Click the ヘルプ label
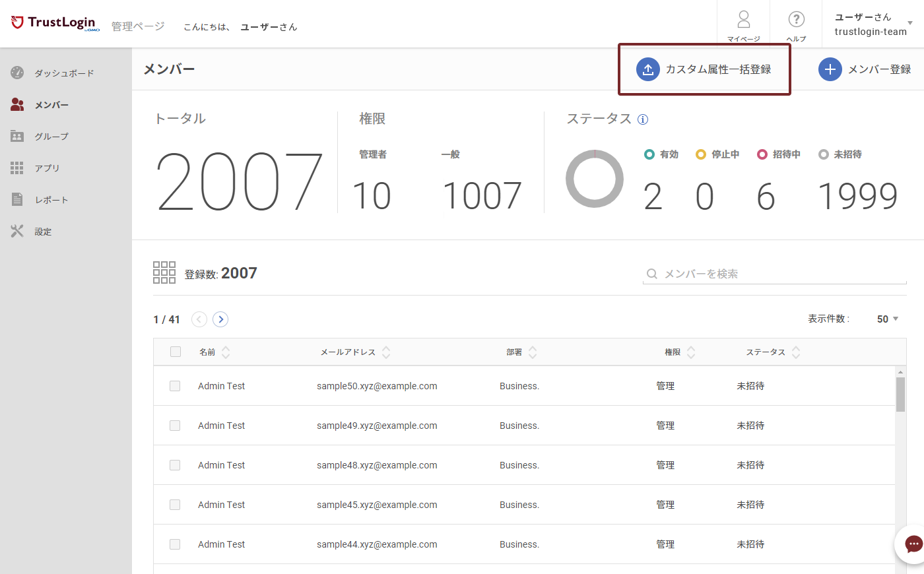The height and width of the screenshot is (574, 924). [x=797, y=39]
